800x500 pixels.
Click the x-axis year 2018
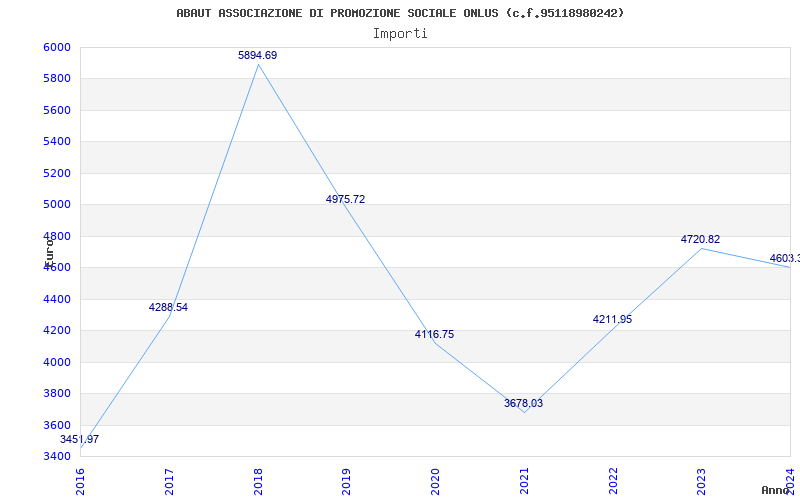click(x=258, y=482)
